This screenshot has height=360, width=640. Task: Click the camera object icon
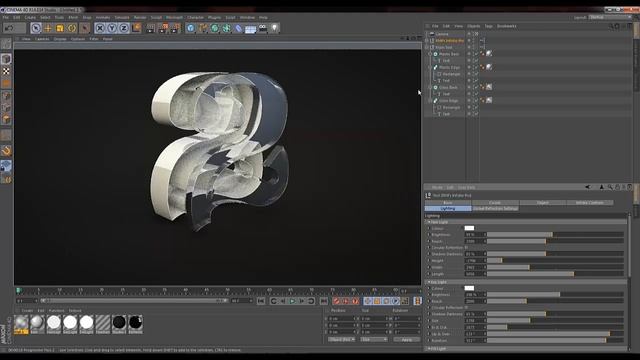(x=262, y=28)
